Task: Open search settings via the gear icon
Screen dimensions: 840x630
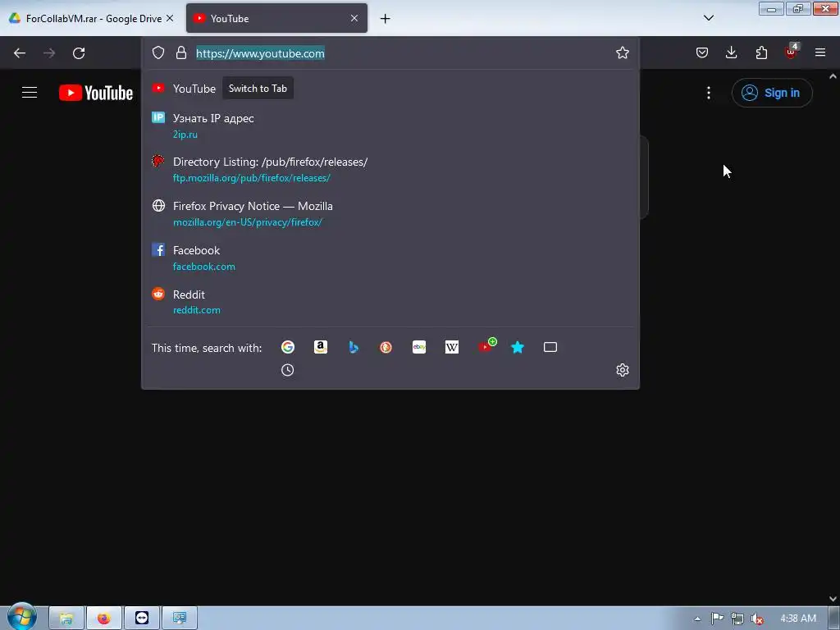Action: pos(622,370)
